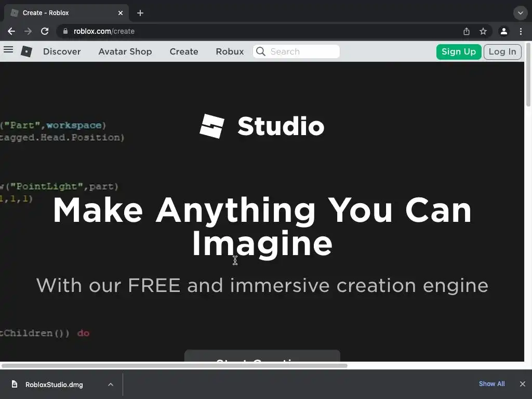Click the Log In button
Image resolution: width=532 pixels, height=399 pixels.
click(x=502, y=51)
